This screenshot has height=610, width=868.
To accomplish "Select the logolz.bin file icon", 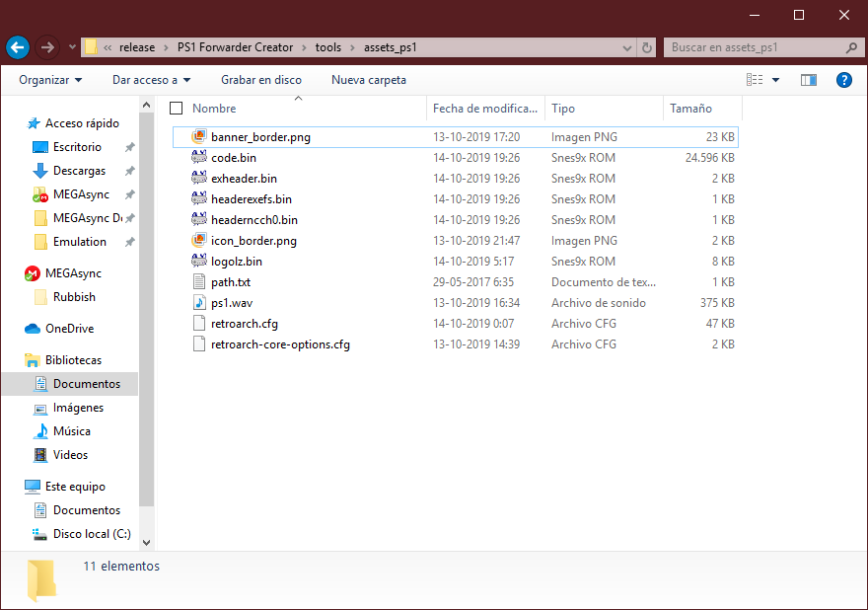I will 199,261.
